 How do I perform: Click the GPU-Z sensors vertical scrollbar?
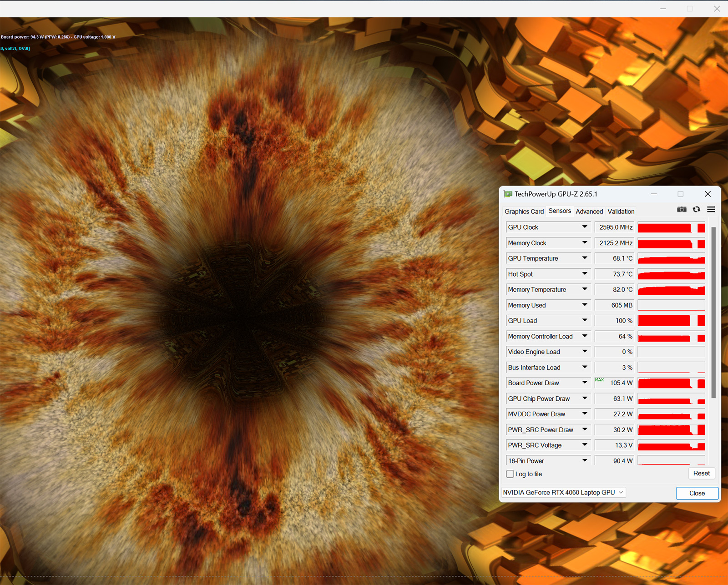click(x=713, y=312)
